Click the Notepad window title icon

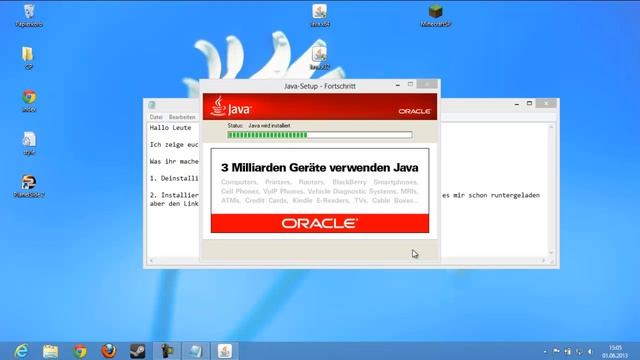click(152, 105)
